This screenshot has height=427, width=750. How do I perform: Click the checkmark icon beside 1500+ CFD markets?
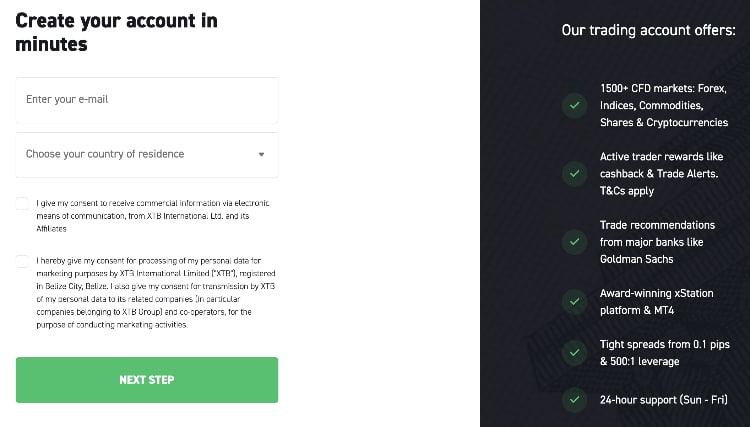coord(574,106)
